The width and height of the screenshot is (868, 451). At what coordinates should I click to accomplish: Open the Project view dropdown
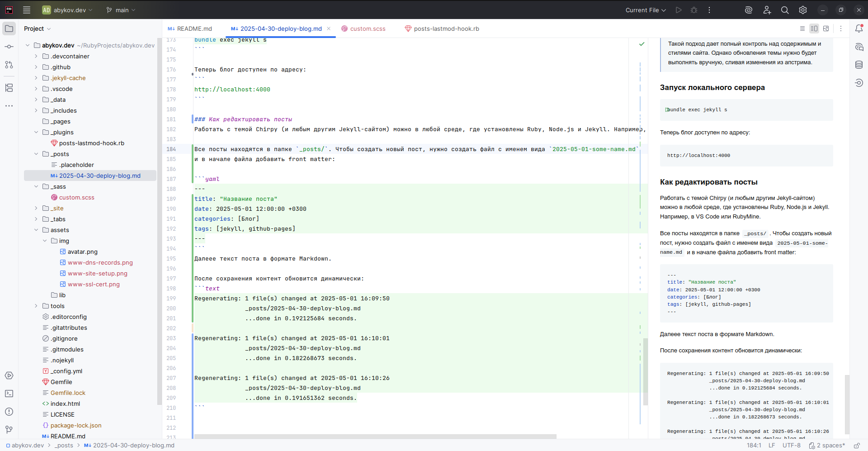pyautogui.click(x=37, y=28)
